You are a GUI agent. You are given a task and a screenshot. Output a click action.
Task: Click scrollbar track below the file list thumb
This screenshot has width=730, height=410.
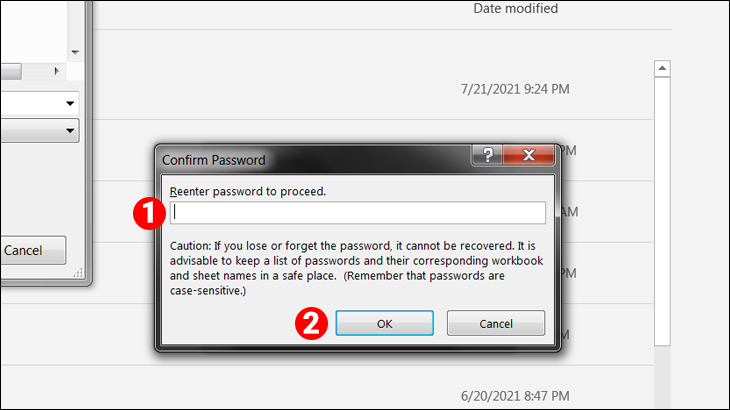click(x=662, y=377)
